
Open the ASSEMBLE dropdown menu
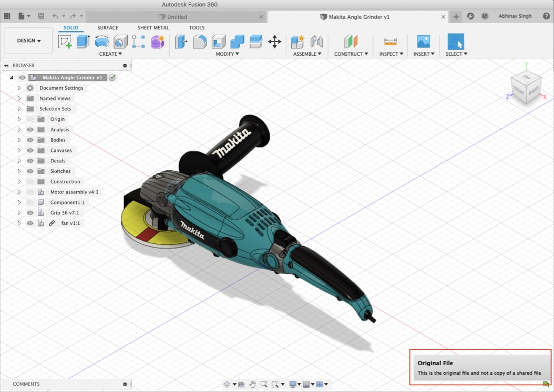tap(307, 54)
